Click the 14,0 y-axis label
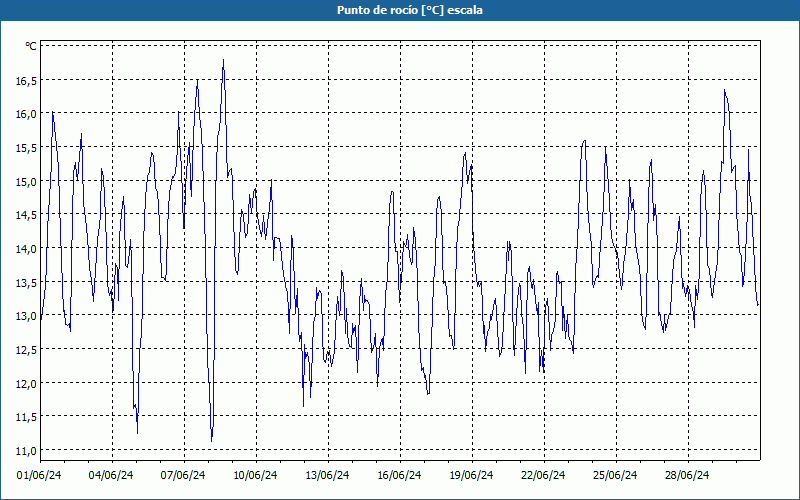Viewport: 800px width, 500px height. (27, 249)
